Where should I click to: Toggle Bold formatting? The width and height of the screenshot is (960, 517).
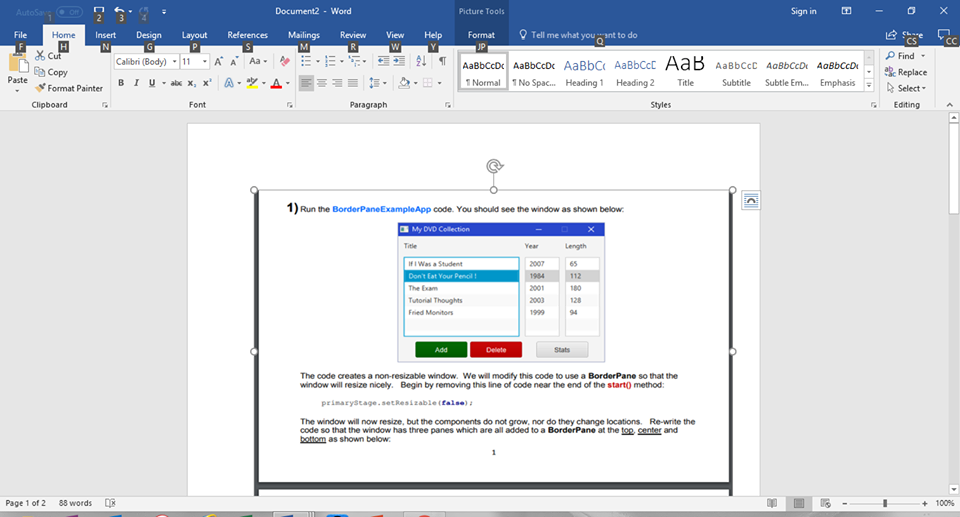[121, 83]
